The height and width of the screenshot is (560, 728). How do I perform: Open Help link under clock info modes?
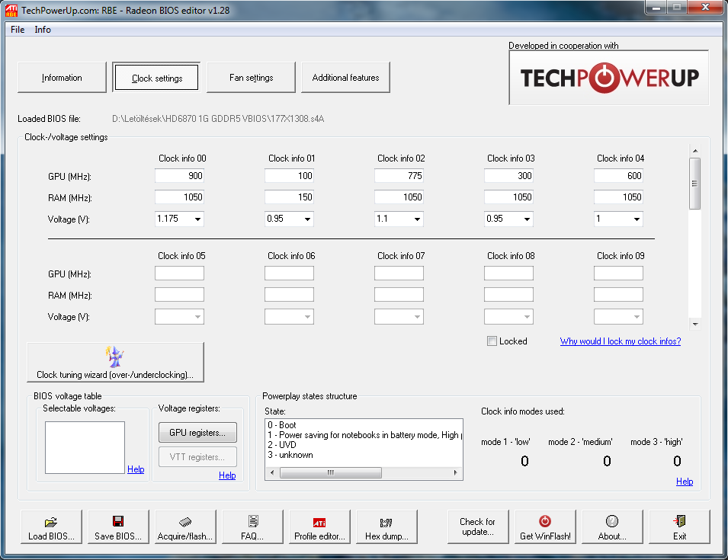tap(685, 482)
